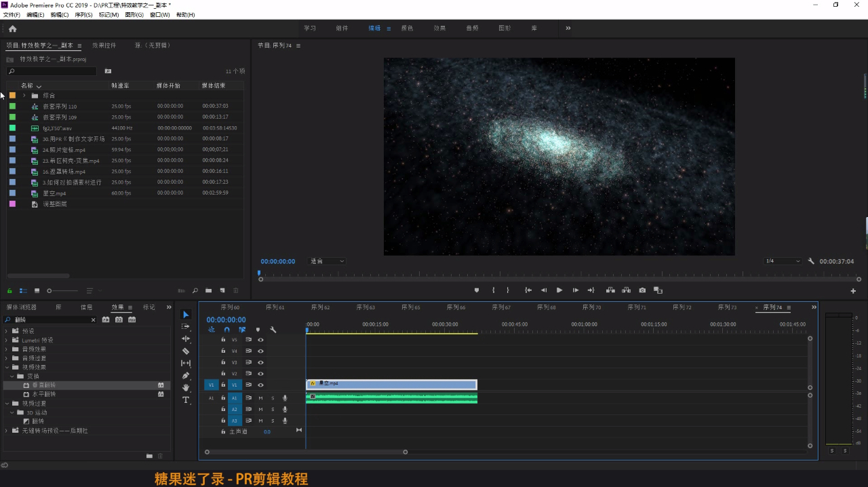Image resolution: width=868 pixels, height=487 pixels.
Task: Play the program monitor video
Action: click(559, 290)
